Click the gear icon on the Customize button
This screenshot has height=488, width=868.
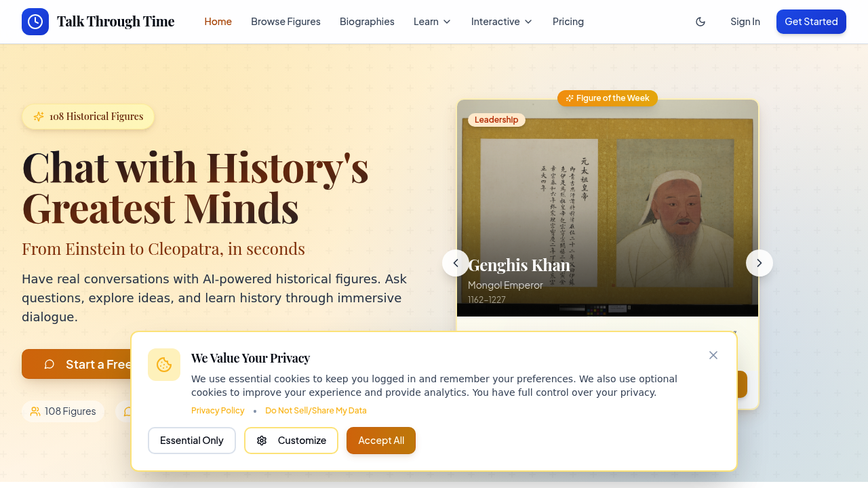tap(262, 441)
